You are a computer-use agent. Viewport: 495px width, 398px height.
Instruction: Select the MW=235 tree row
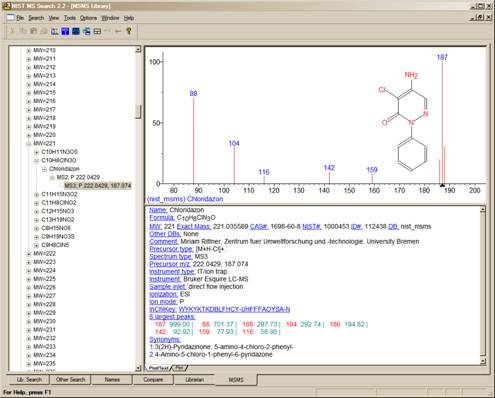click(x=44, y=364)
